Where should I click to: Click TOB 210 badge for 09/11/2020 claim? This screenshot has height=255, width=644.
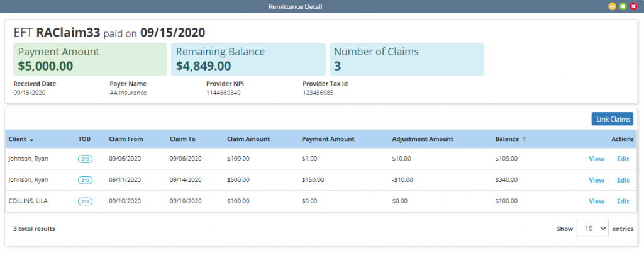click(x=85, y=180)
